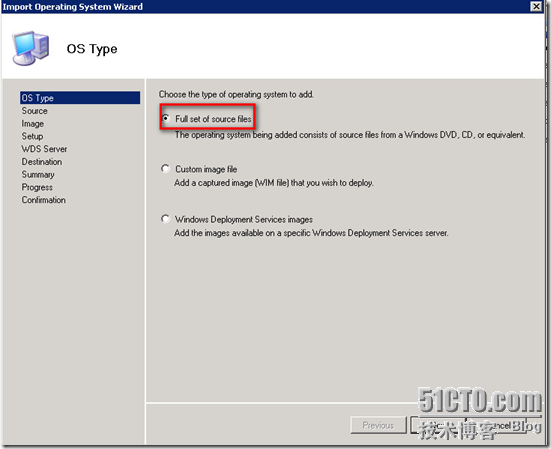Click the 'source files from a Windows DVD' description
The width and height of the screenshot is (551, 449).
pyautogui.click(x=350, y=135)
